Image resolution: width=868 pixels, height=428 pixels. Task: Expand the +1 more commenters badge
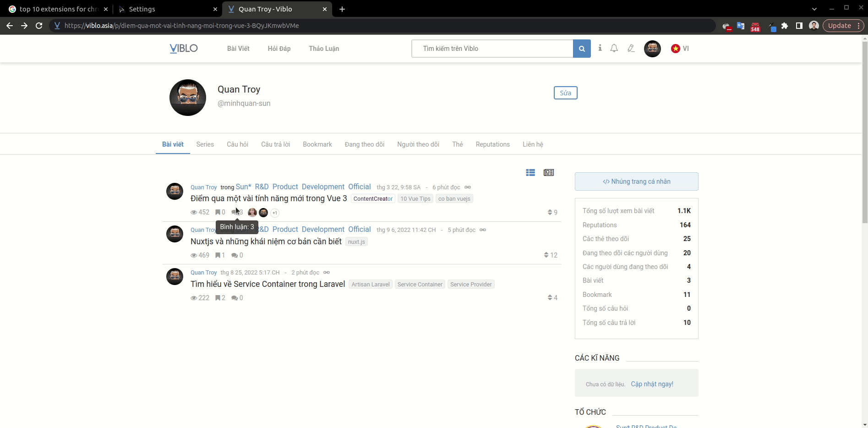click(275, 213)
